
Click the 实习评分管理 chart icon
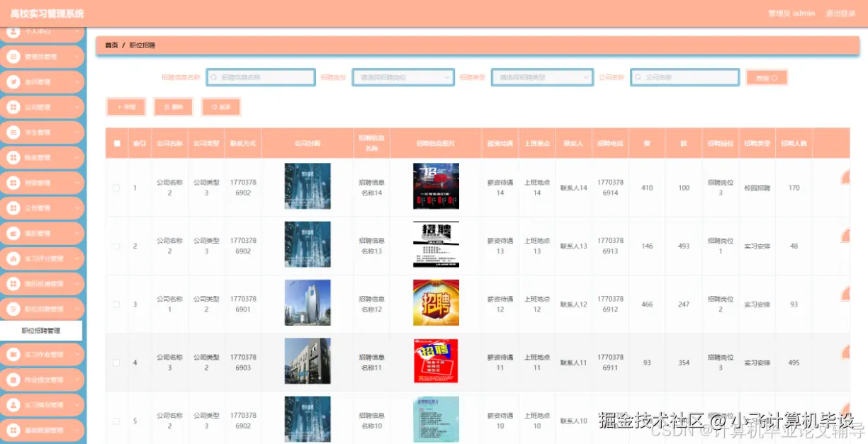[13, 258]
